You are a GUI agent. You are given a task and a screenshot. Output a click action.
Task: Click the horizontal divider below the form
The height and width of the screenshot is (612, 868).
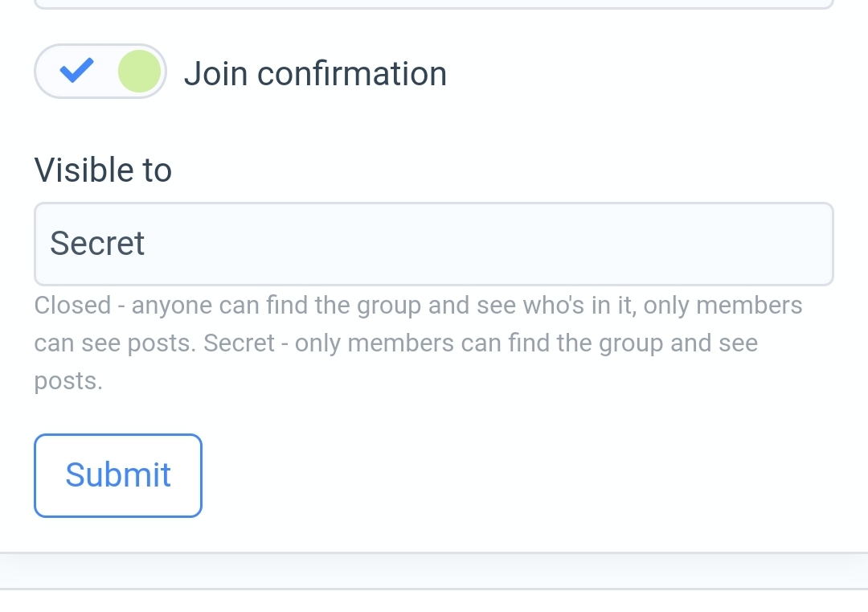(433, 553)
